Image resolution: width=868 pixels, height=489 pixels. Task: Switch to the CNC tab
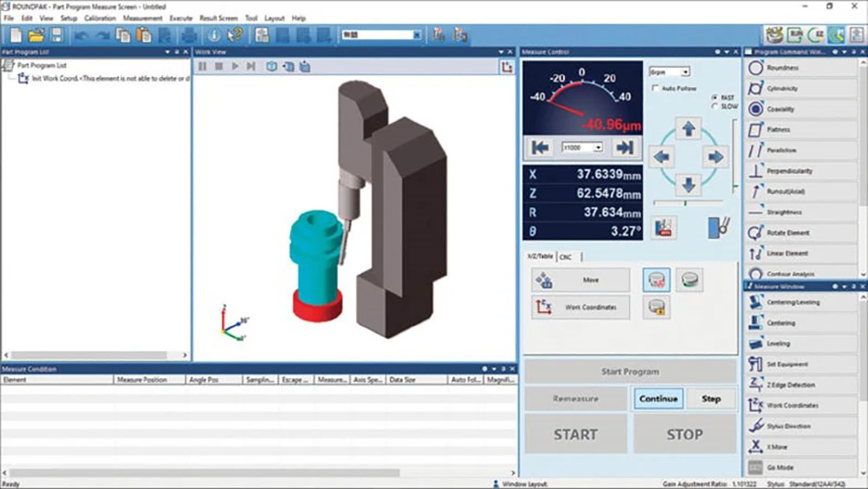pyautogui.click(x=566, y=256)
